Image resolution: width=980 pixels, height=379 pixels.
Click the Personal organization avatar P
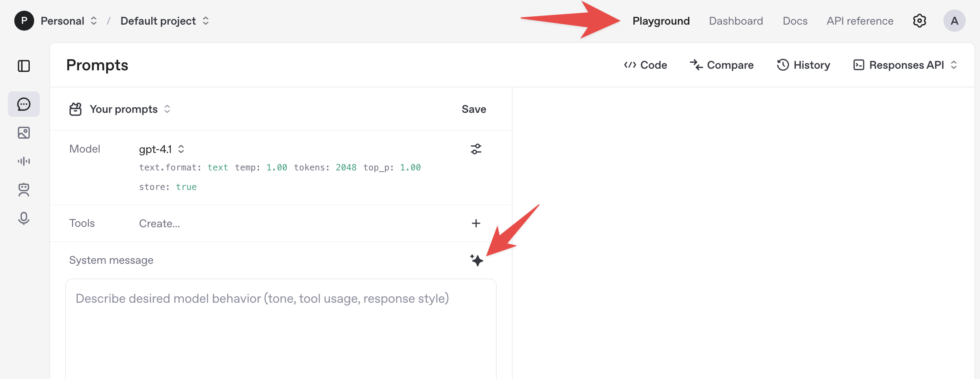24,21
